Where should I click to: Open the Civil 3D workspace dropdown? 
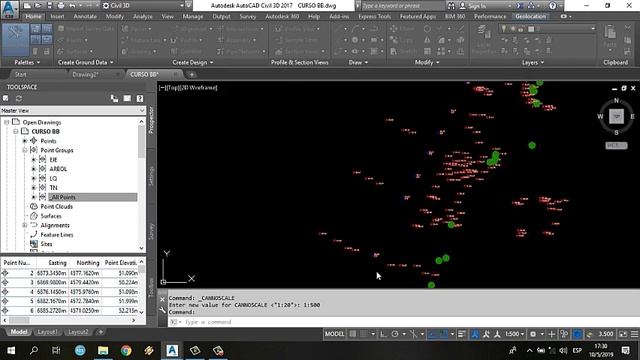coord(143,6)
